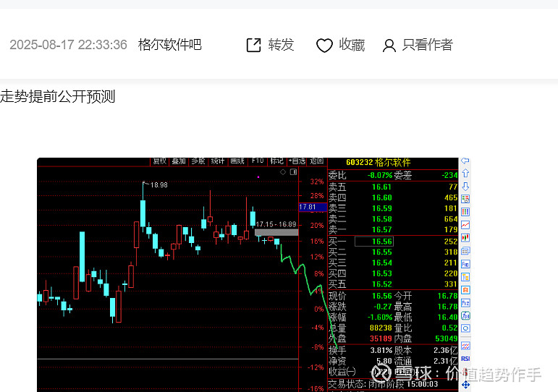The image size is (558, 392).
Task: Click the 转发 share icon
Action: pos(254,45)
